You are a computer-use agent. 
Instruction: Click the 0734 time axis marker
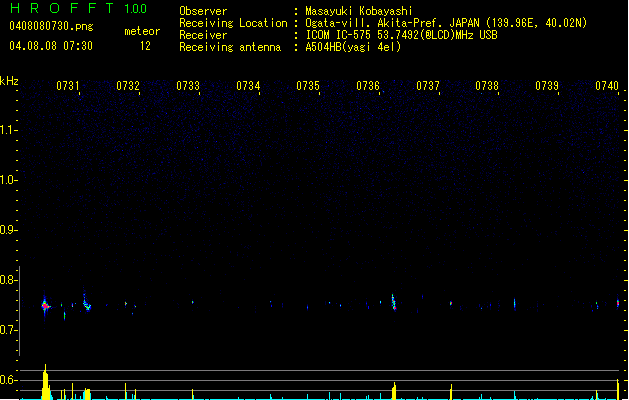tap(248, 86)
